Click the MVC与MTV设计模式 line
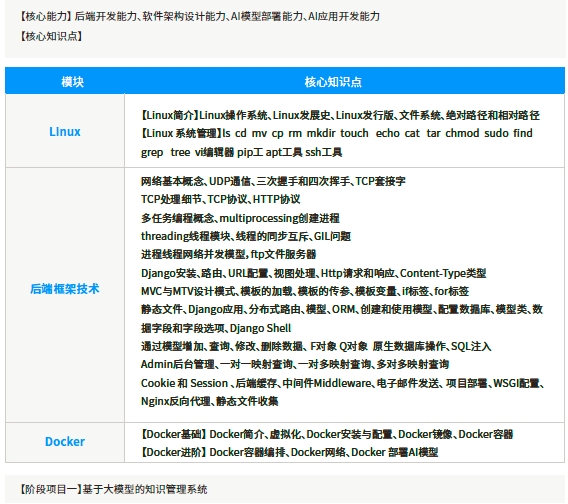Viewport: 568px width, 504px height. tap(305, 291)
